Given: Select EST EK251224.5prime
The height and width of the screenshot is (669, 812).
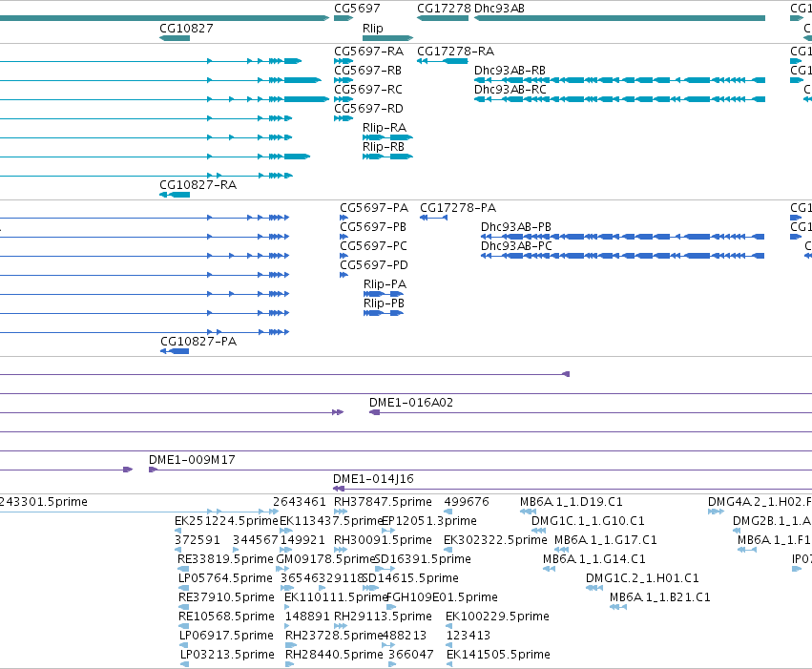Looking at the screenshot, I should point(226,521).
